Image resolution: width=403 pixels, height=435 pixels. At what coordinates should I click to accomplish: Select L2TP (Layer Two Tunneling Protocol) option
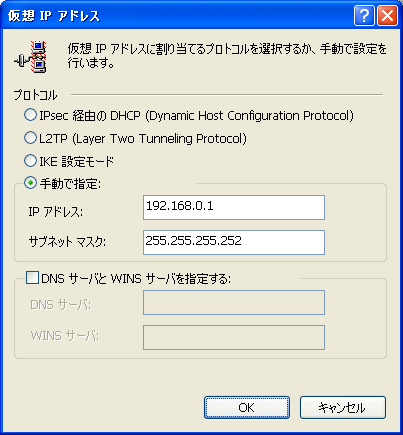pos(30,138)
